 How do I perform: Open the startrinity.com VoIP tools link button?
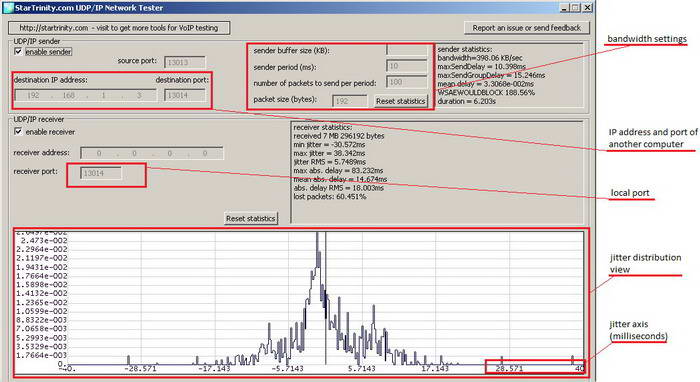click(x=119, y=28)
